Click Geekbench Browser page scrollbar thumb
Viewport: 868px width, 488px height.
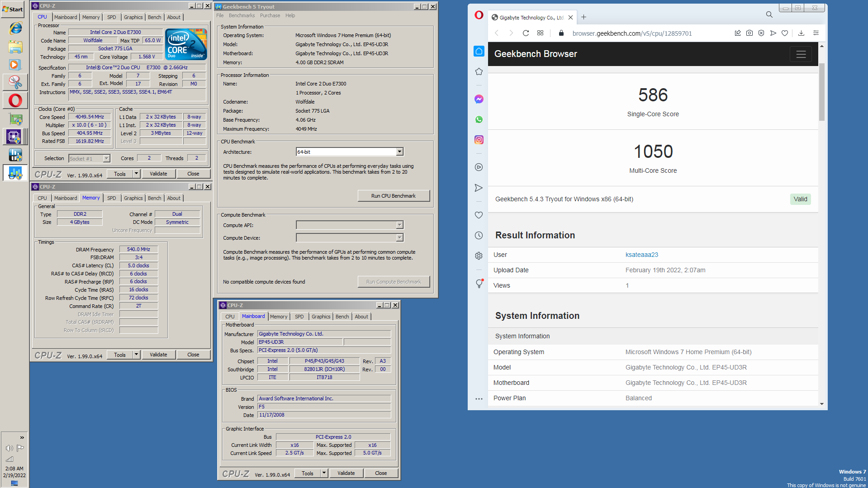click(x=821, y=92)
